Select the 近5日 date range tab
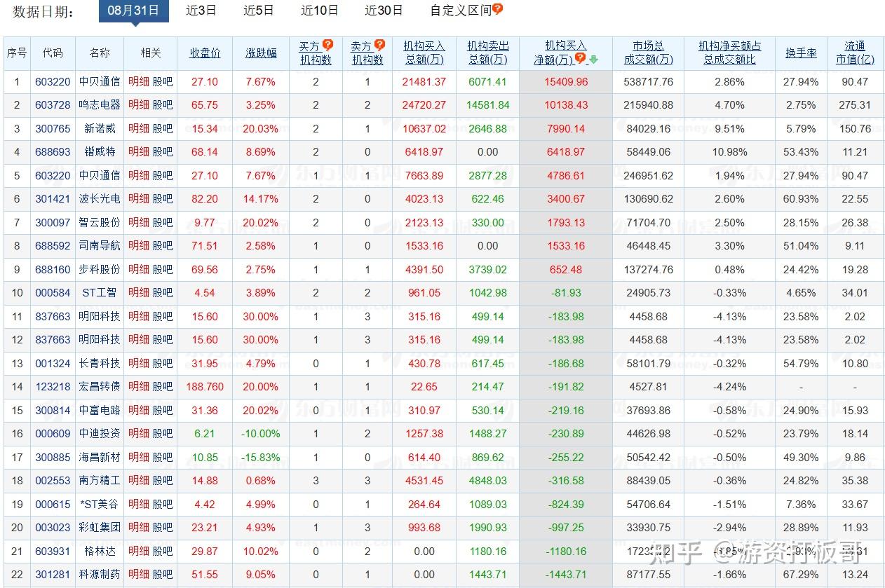 (x=258, y=10)
